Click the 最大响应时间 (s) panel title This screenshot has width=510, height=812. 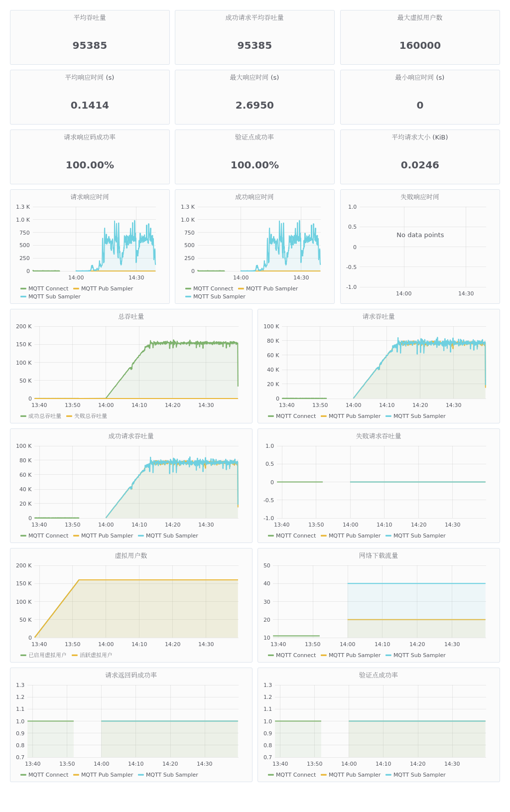(255, 77)
